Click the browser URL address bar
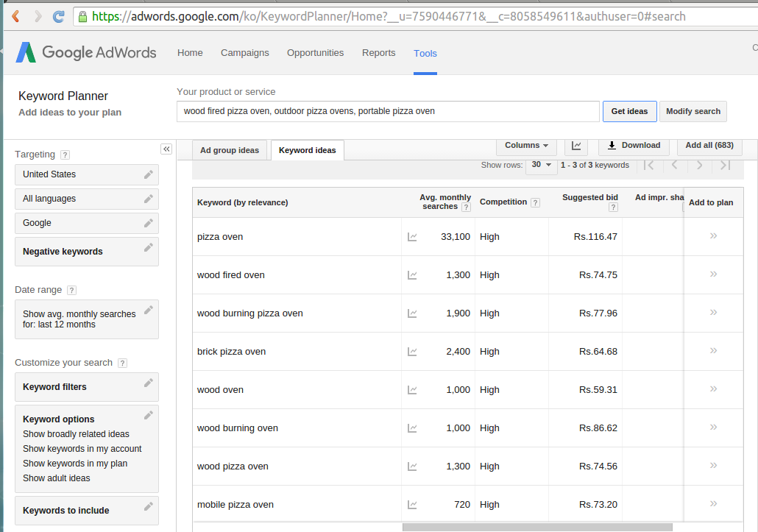The height and width of the screenshot is (532, 758). (416, 16)
